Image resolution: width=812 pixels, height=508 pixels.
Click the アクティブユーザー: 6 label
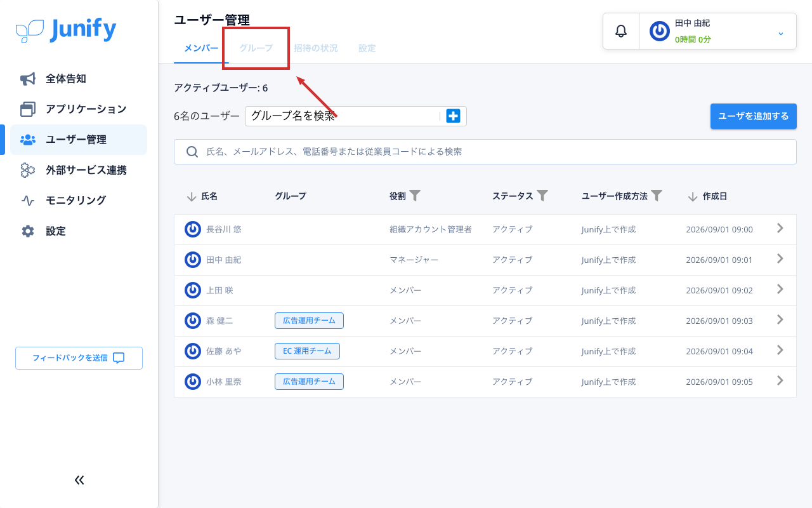[221, 88]
